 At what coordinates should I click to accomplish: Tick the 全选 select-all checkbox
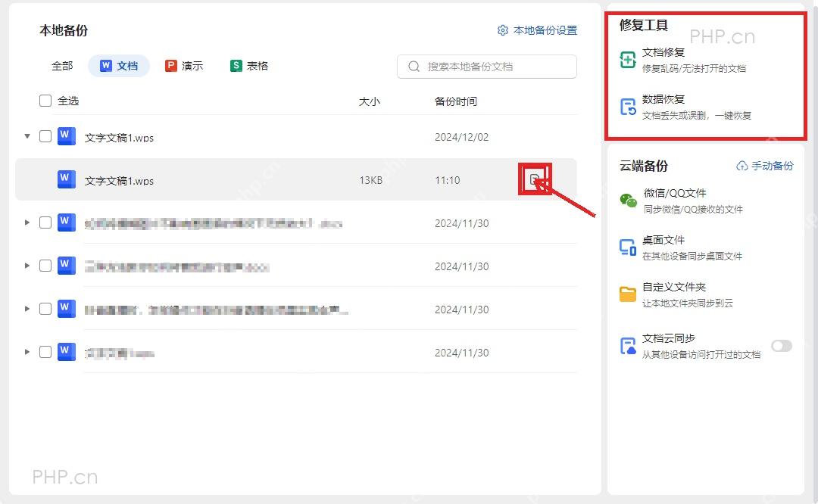[45, 101]
